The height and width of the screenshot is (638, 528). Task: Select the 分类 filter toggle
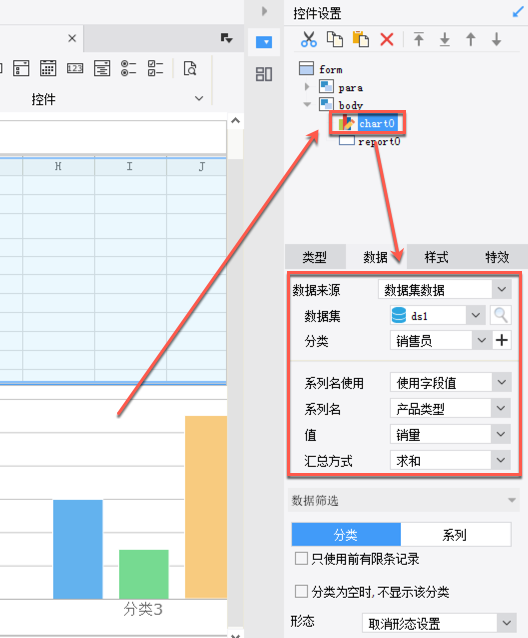point(346,534)
